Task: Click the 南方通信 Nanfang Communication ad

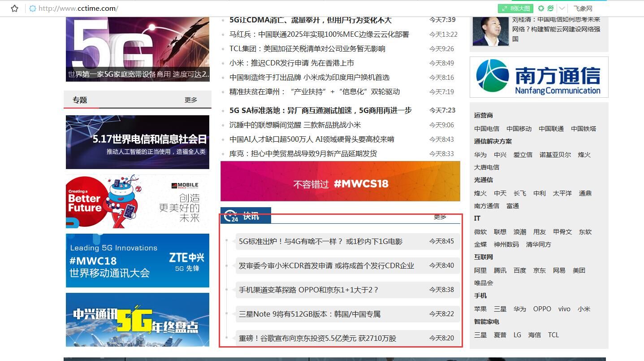Action: [x=539, y=77]
